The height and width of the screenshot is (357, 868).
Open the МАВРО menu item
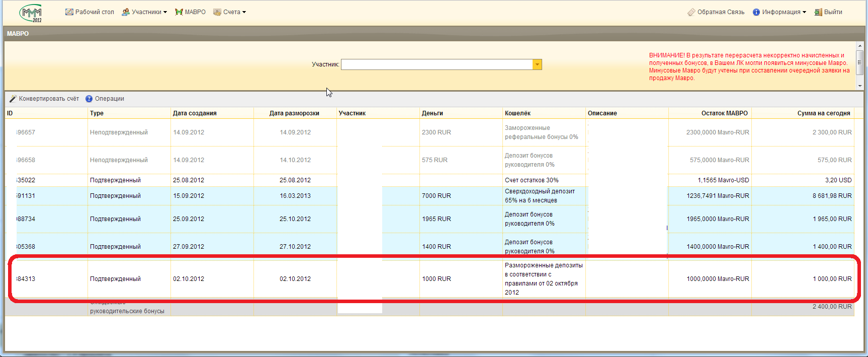[191, 12]
